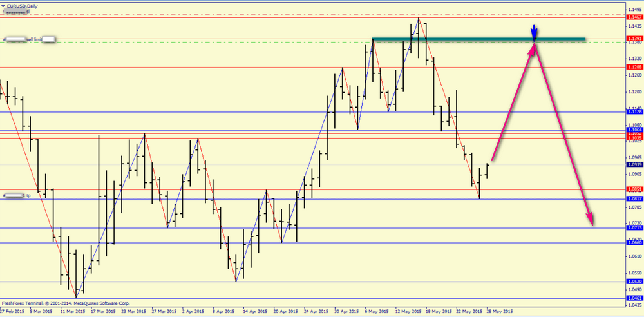
Task: Click the 11 Mar 2015 date label
Action: (71, 311)
